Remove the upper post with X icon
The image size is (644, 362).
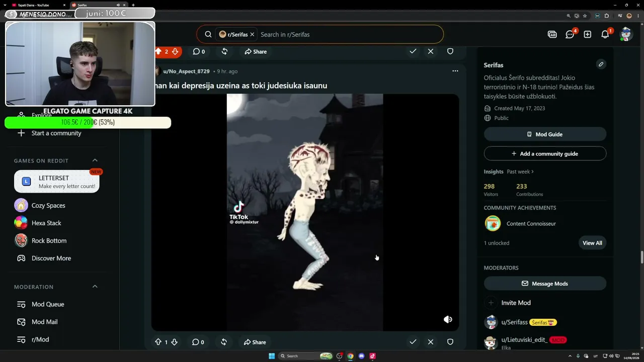(431, 51)
